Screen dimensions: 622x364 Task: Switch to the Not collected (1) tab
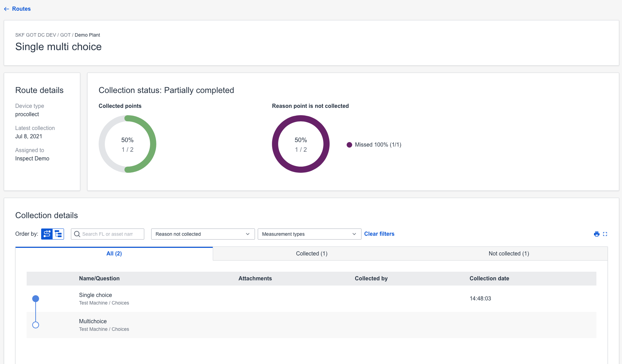click(509, 254)
